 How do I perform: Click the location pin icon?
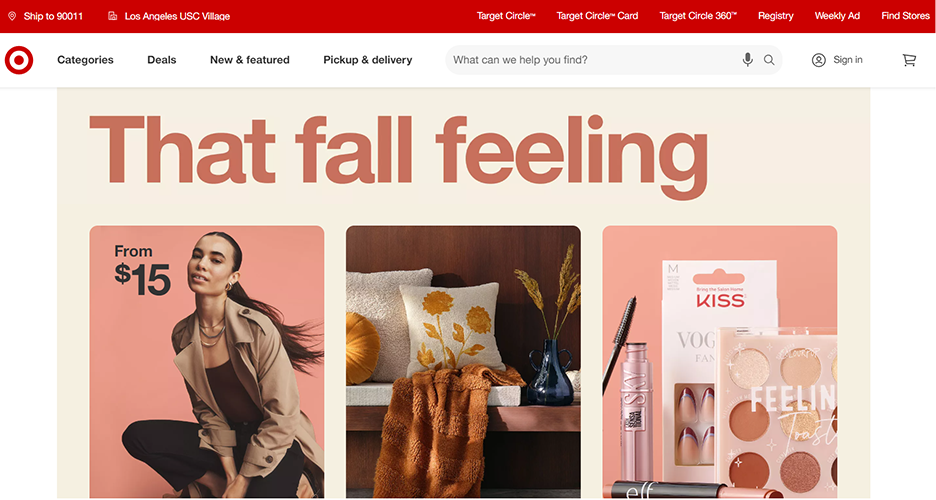pyautogui.click(x=12, y=16)
